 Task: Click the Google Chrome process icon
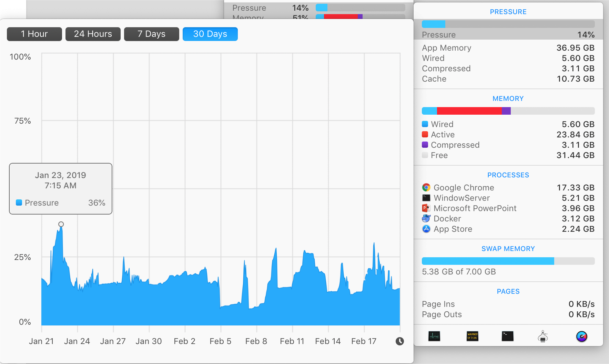coord(426,188)
